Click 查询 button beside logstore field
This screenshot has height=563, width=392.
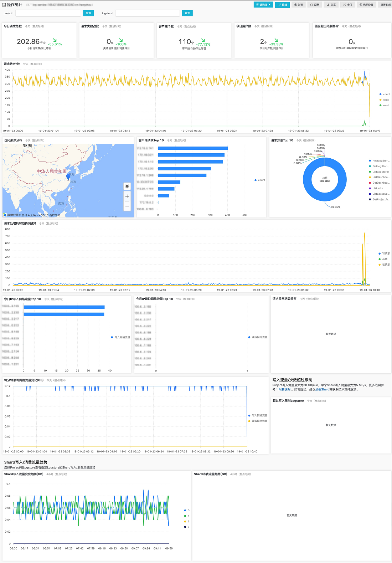(x=187, y=13)
